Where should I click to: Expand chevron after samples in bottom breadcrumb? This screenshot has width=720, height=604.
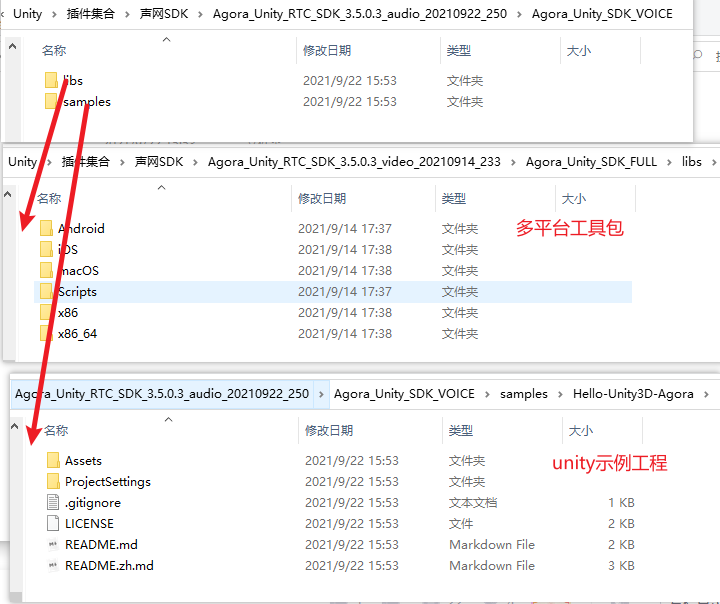tap(560, 395)
